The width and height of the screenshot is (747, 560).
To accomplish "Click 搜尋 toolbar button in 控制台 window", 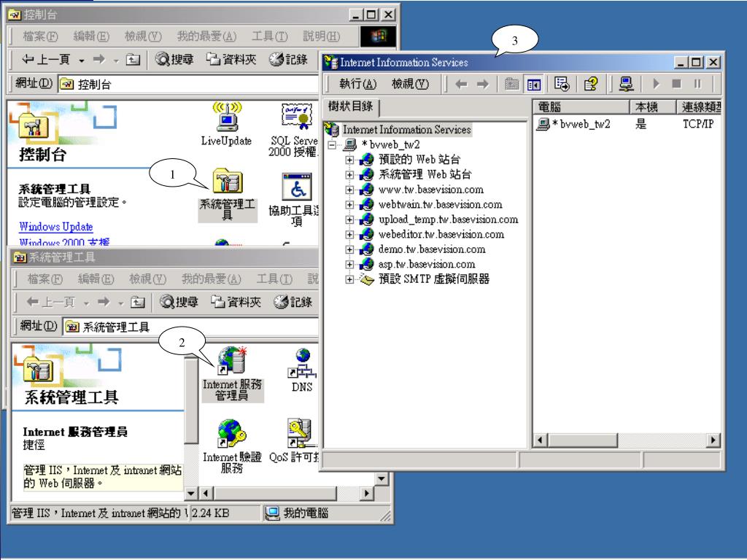I will [174, 60].
